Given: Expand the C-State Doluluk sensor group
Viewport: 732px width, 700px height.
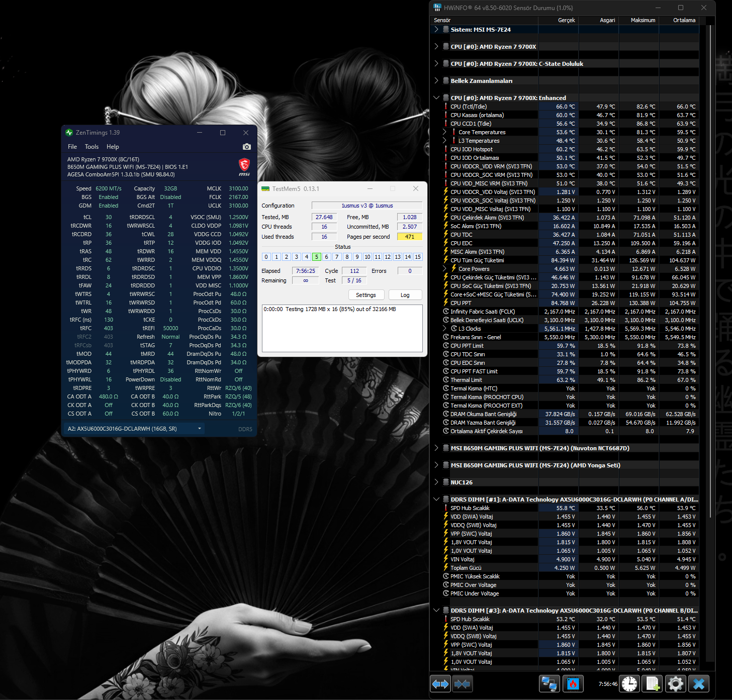Looking at the screenshot, I should click(x=436, y=64).
